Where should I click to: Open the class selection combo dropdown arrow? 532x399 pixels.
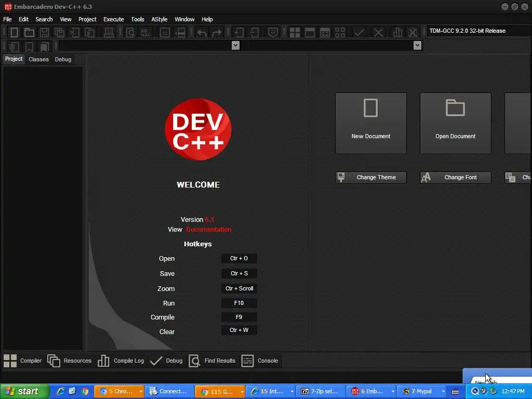(235, 45)
